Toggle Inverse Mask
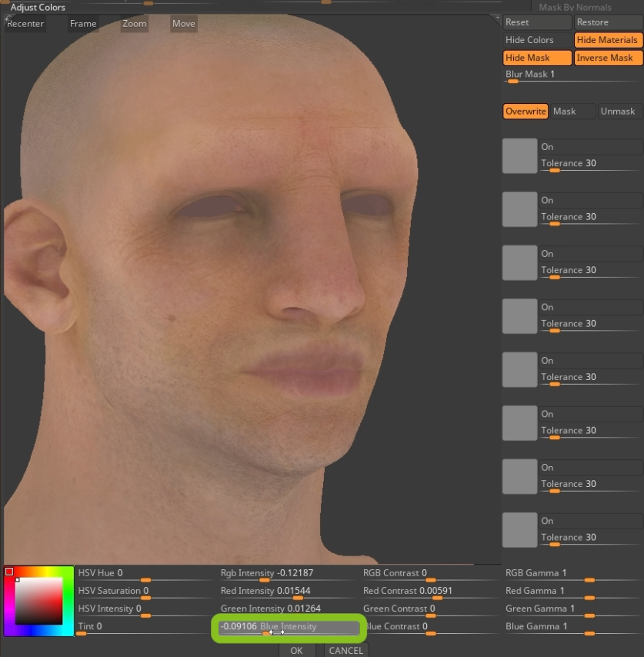Viewport: 644px width, 657px height. 609,58
